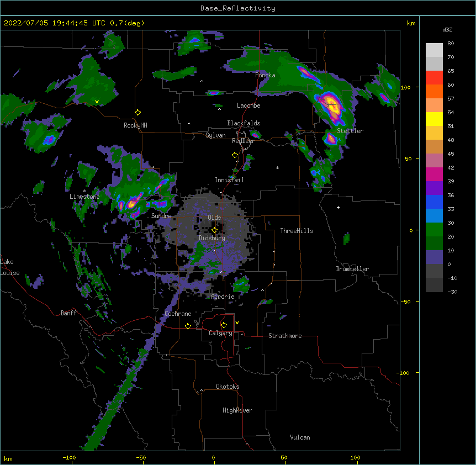Click the yellow diamond marker directly above Calgary label
The width and height of the screenshot is (476, 465).
[x=224, y=325]
